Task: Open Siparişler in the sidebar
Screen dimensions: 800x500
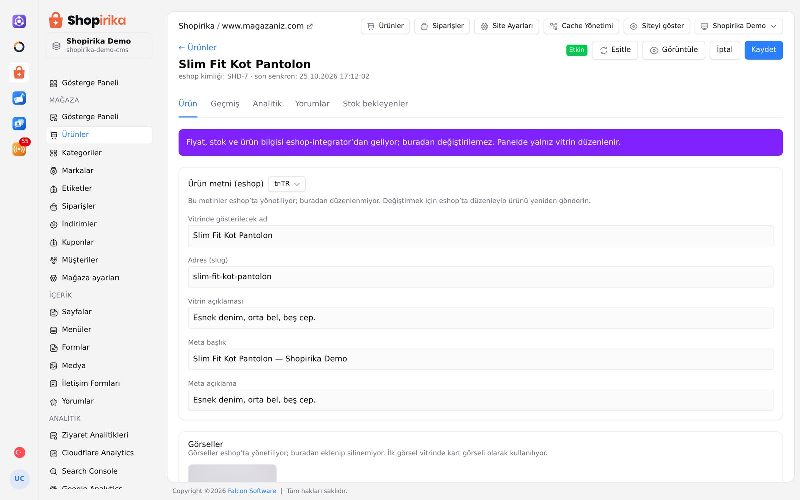Action: pos(99,206)
